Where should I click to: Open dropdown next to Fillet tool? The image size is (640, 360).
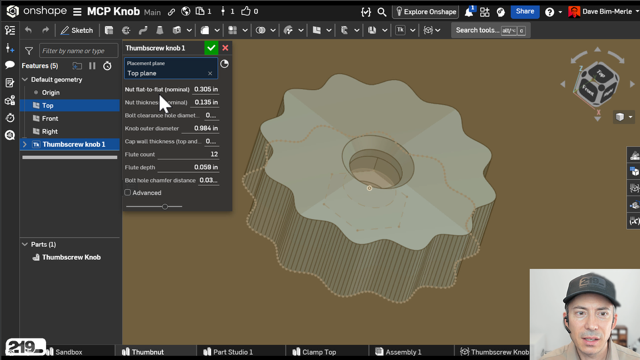pyautogui.click(x=217, y=30)
